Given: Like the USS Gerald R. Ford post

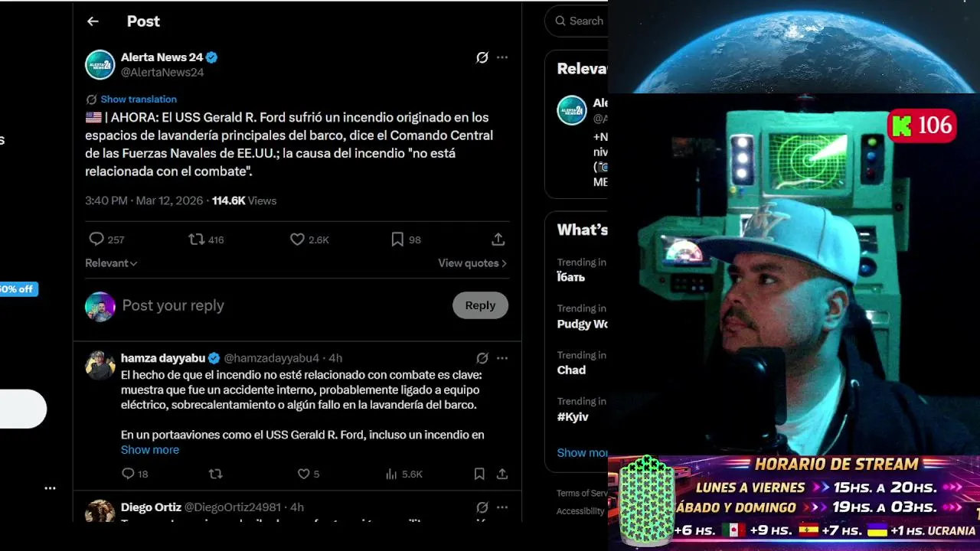Looking at the screenshot, I should (x=297, y=240).
